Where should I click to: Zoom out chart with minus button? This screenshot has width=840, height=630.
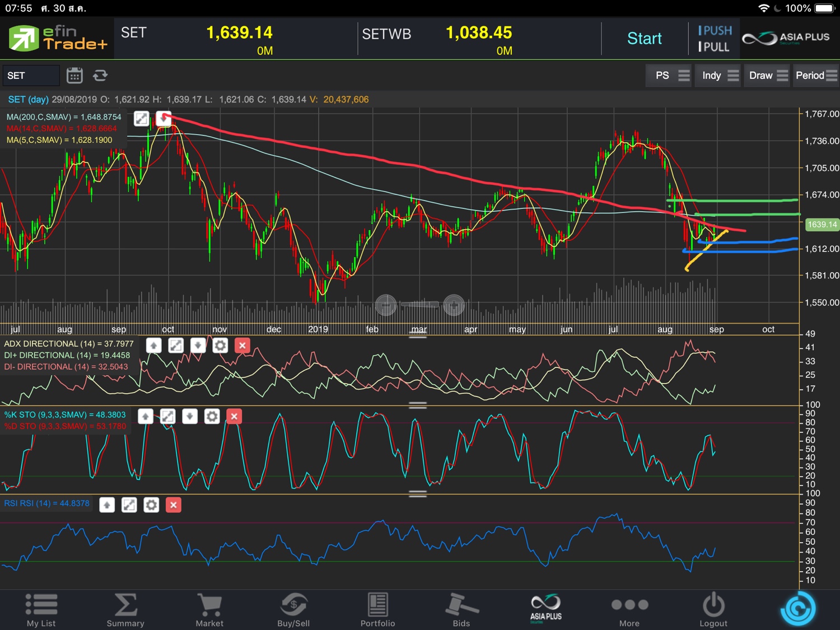pos(386,305)
